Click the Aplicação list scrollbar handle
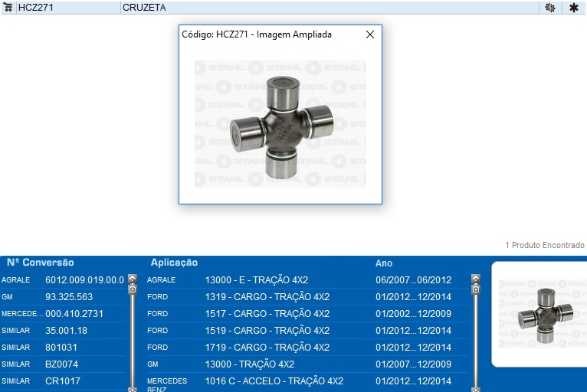This screenshot has width=587, height=392. 475,289
